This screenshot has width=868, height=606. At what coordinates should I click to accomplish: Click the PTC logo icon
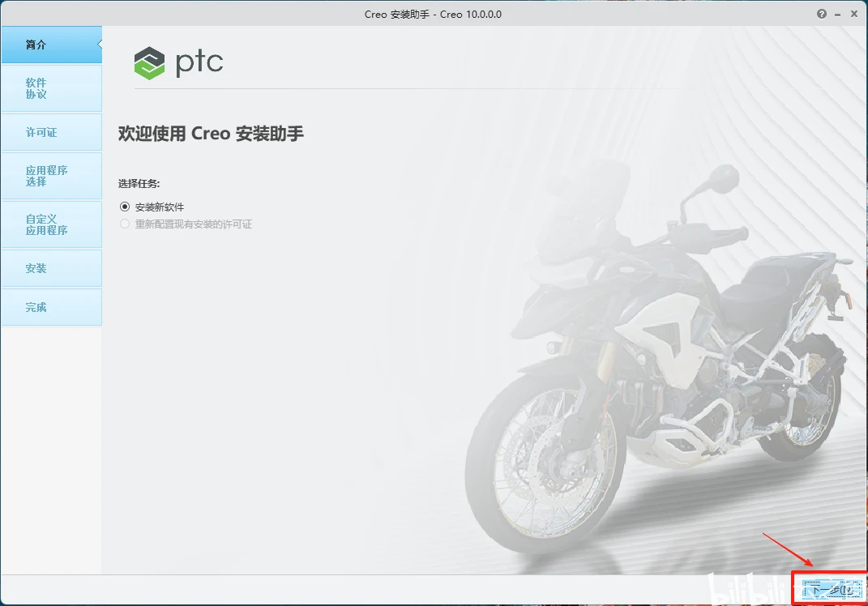(x=178, y=62)
